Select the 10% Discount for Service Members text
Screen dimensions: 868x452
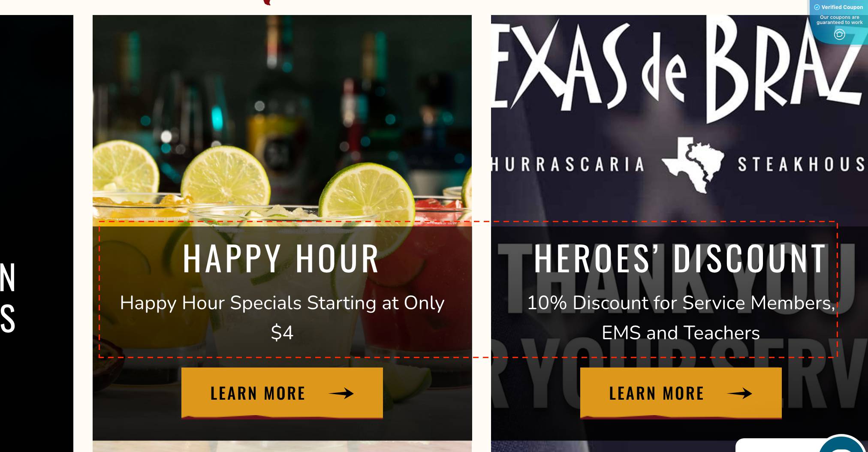point(681,317)
